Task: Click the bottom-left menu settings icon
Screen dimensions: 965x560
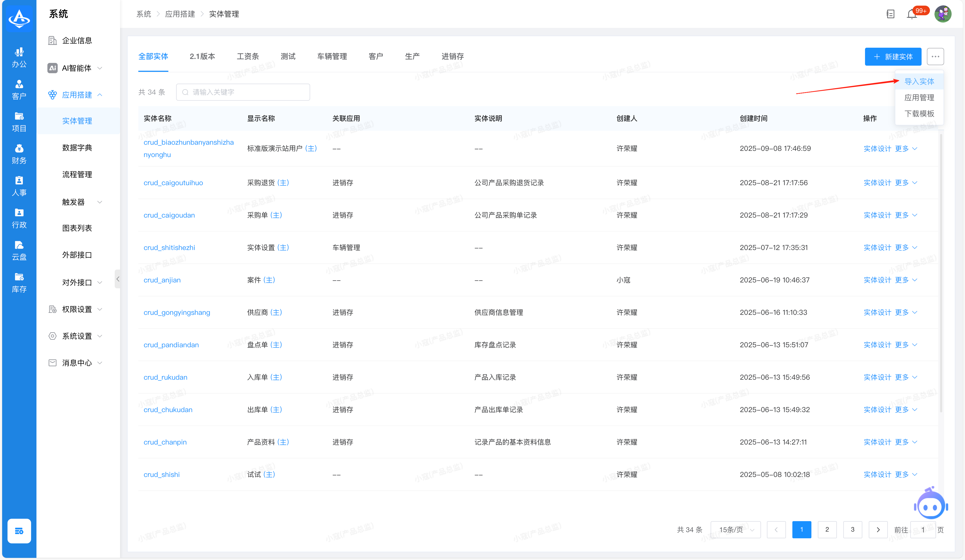Action: coord(19,531)
